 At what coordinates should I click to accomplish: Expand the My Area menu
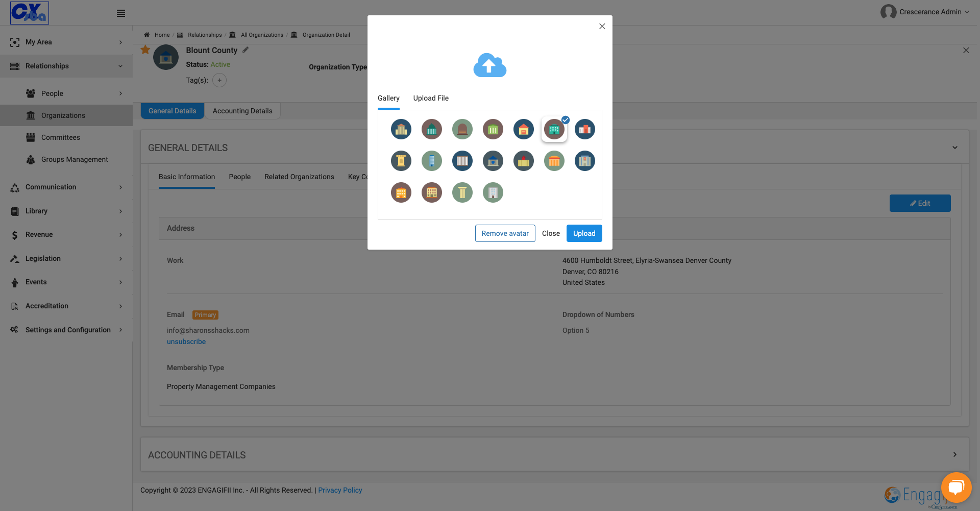66,42
